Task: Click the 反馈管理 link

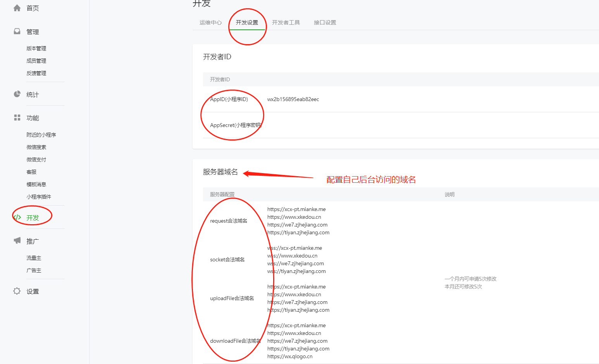Action: (x=36, y=73)
